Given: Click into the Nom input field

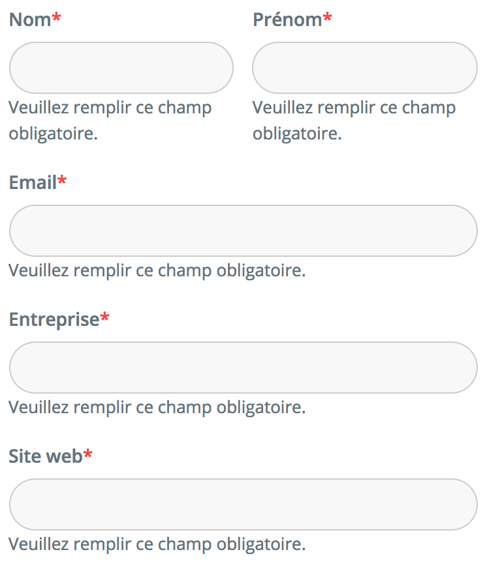Looking at the screenshot, I should coord(121,68).
